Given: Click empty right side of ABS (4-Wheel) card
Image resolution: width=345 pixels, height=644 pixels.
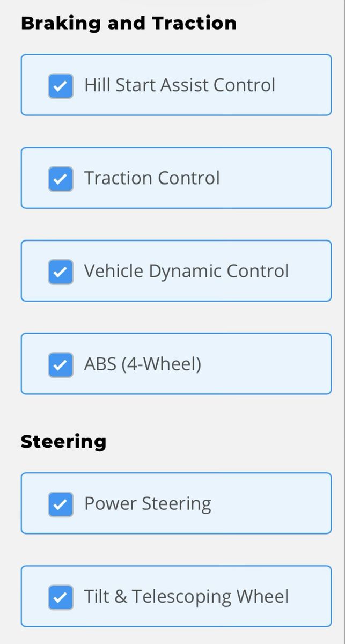Looking at the screenshot, I should click(268, 364).
